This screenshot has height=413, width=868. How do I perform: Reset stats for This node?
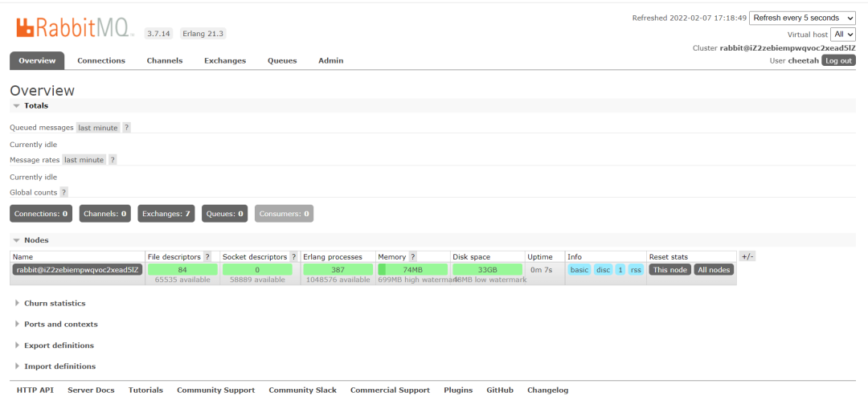(x=669, y=270)
